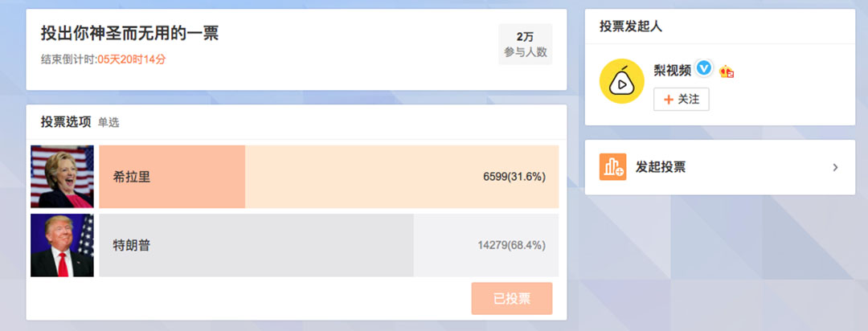Click the 2万 参与人数 participant counter
The image size is (868, 331).
[x=526, y=44]
